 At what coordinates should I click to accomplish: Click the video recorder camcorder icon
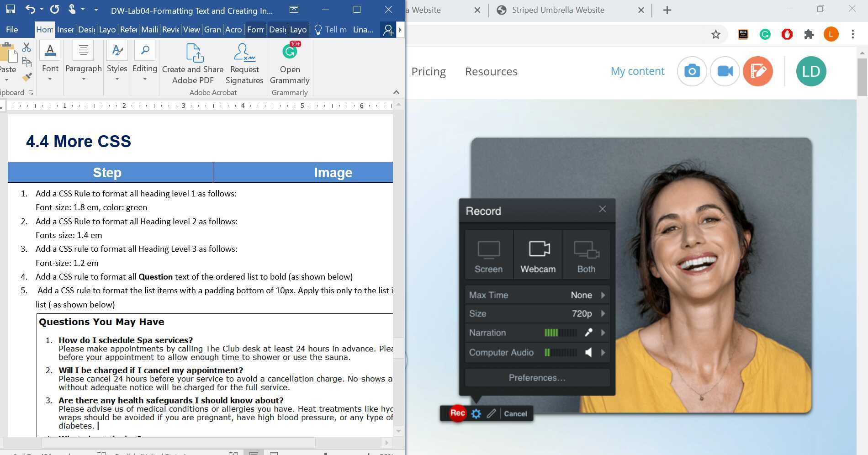[x=725, y=71]
